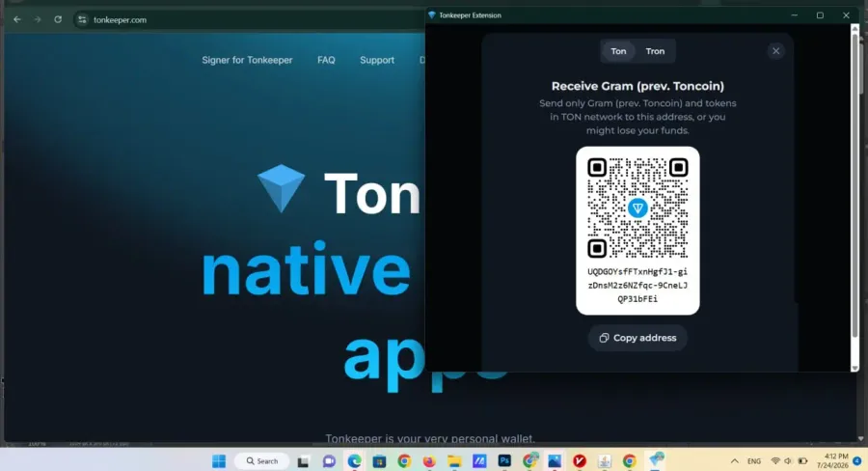This screenshot has height=471, width=868.
Task: Open the Windows Start menu
Action: pos(219,460)
